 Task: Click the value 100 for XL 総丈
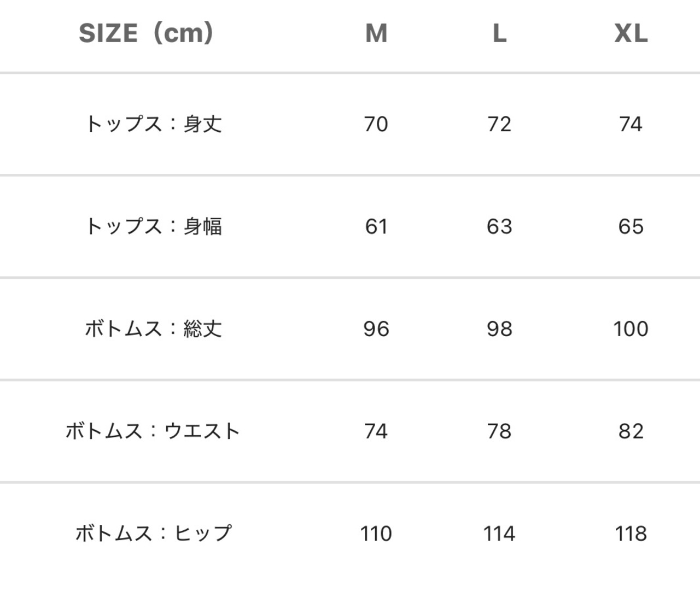click(x=631, y=329)
